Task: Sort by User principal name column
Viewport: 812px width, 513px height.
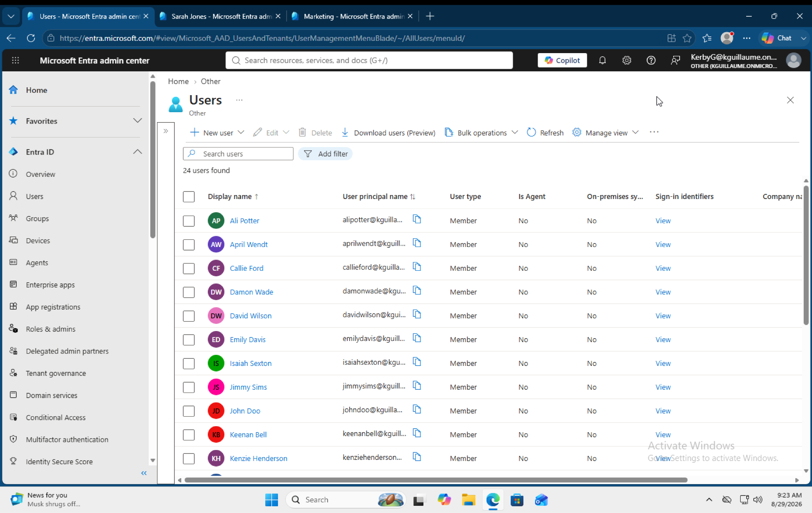Action: click(x=379, y=196)
